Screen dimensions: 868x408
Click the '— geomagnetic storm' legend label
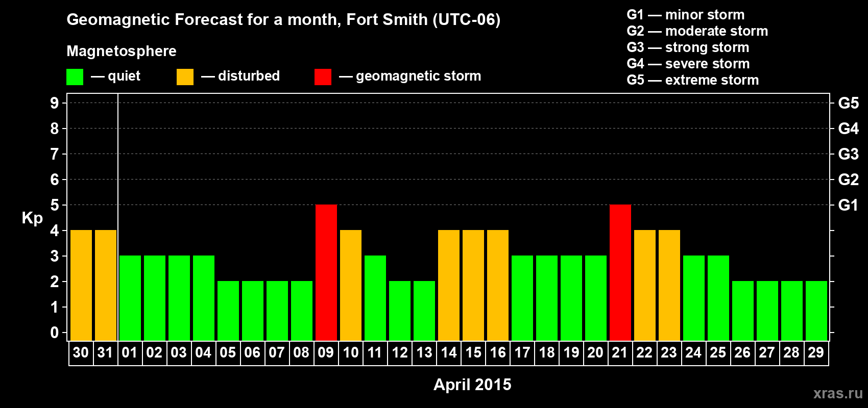410,76
